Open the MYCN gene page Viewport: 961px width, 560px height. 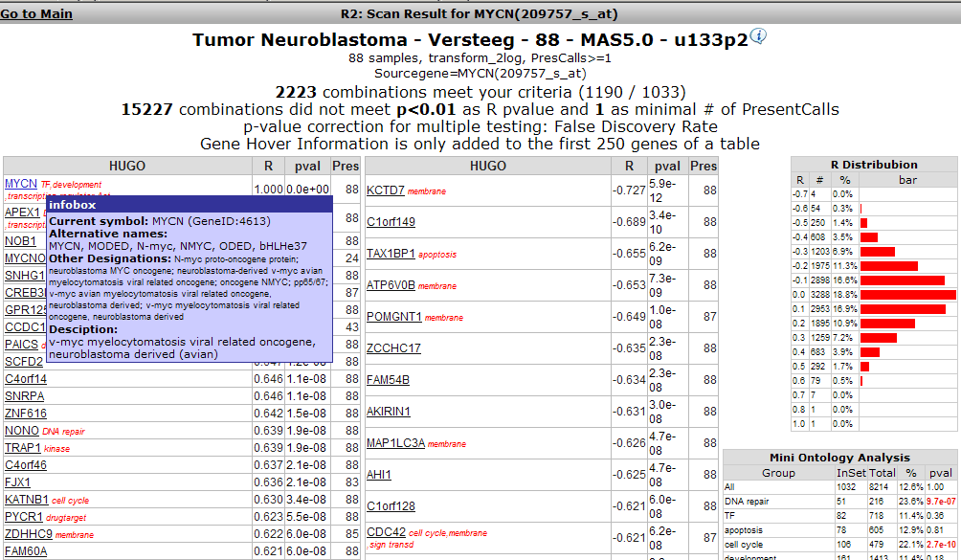point(20,183)
